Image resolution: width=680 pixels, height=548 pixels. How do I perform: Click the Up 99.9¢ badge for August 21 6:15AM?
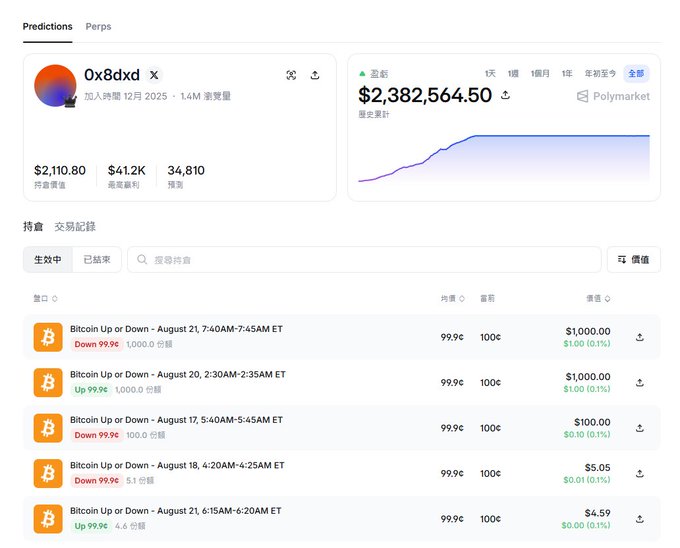click(x=91, y=526)
